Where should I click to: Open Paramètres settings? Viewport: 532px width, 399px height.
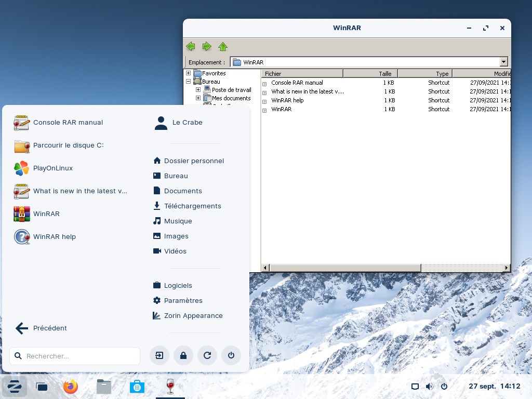click(x=178, y=301)
